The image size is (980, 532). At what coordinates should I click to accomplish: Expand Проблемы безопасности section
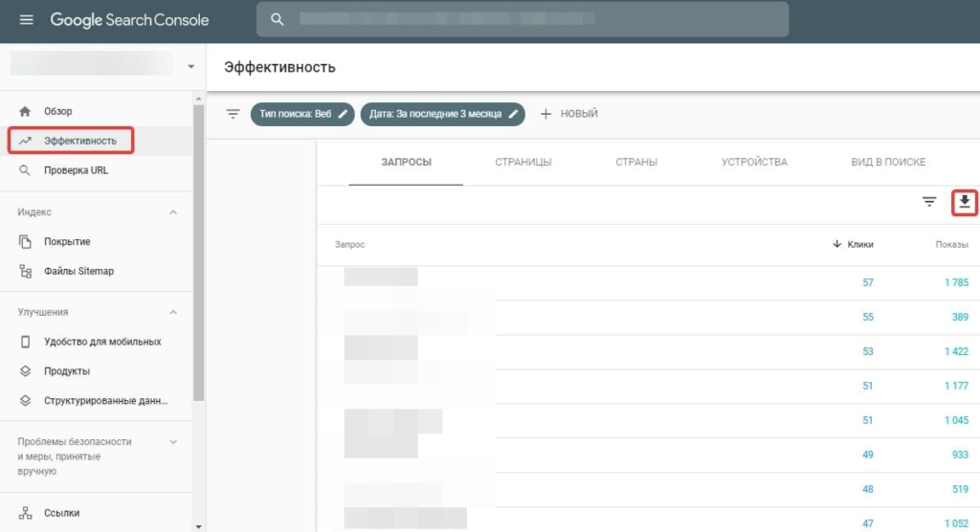click(x=173, y=442)
